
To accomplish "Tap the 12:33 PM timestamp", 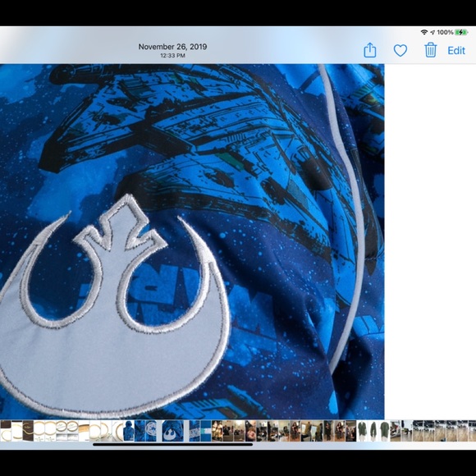I will pyautogui.click(x=172, y=56).
